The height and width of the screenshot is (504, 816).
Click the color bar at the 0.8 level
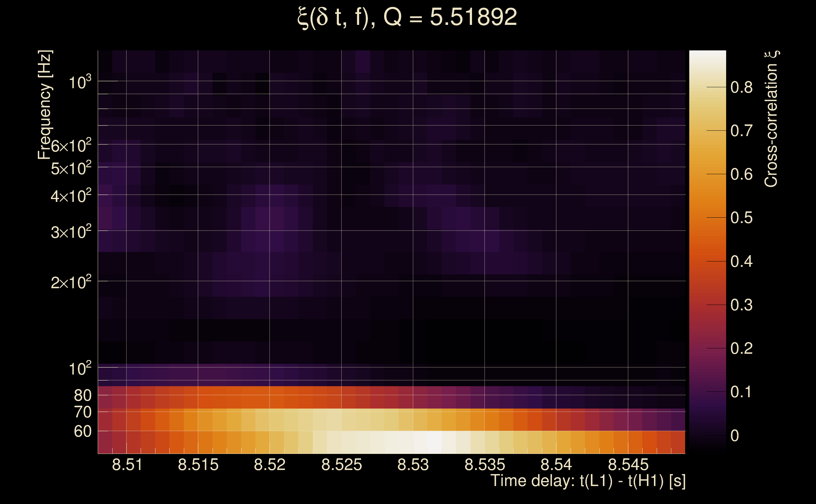pyautogui.click(x=707, y=87)
